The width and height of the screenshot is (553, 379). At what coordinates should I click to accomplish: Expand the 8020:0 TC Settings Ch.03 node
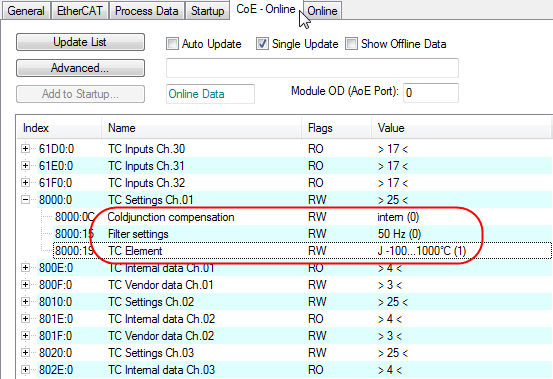coord(25,353)
